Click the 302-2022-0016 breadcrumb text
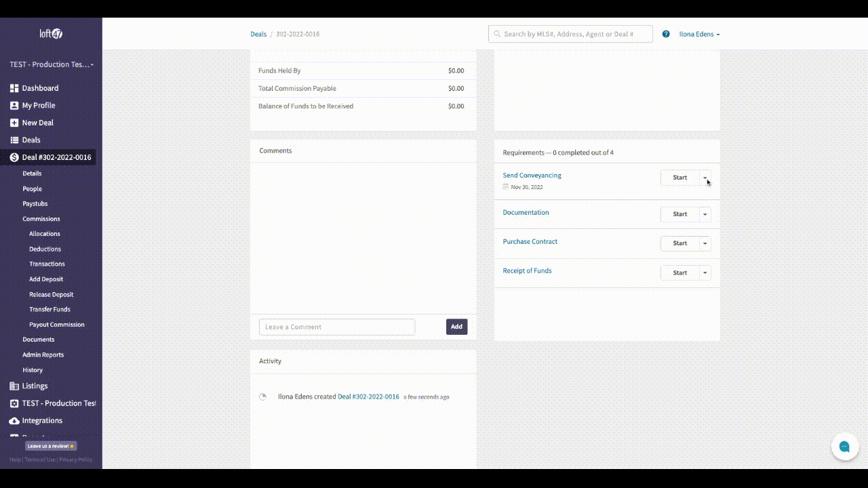Screen dimensions: 868x488 click(298, 34)
